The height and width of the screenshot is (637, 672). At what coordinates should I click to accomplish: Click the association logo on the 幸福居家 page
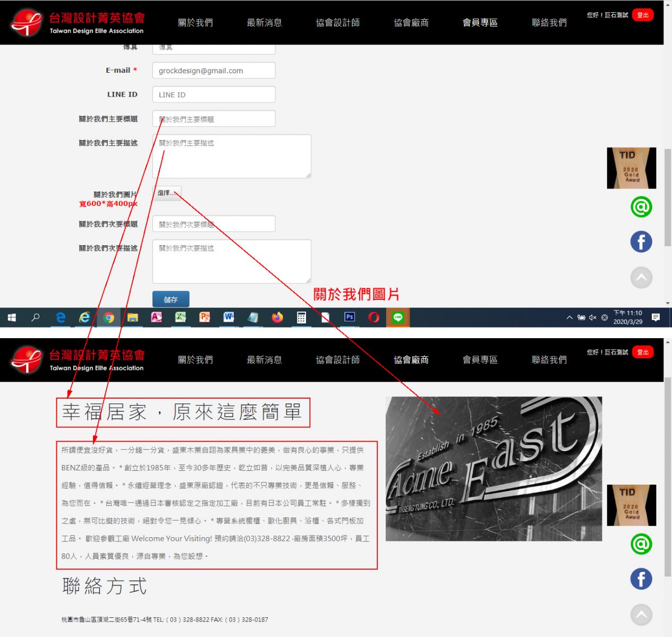[78, 359]
